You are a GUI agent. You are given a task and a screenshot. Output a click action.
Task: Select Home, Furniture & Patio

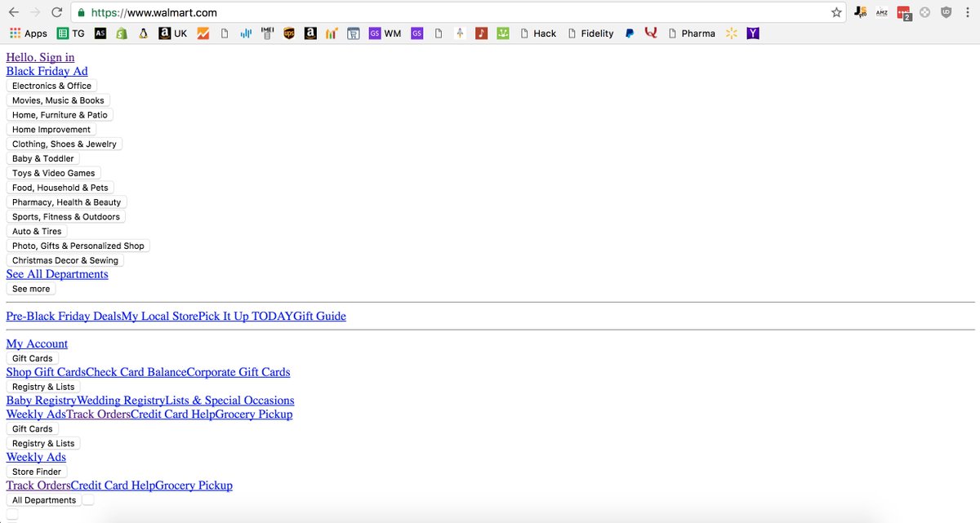(x=60, y=115)
